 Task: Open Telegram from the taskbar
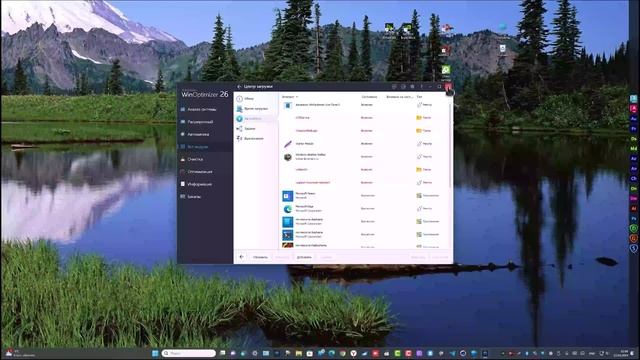(452, 353)
